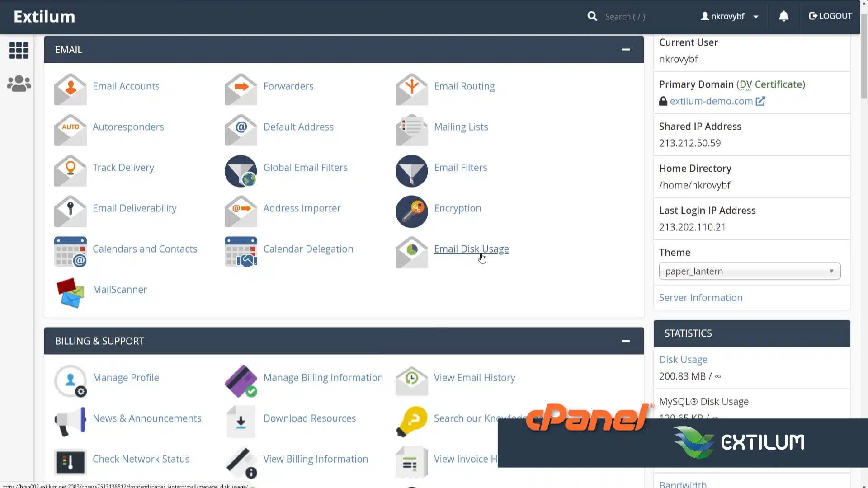Open the Email Routing icon

click(411, 89)
